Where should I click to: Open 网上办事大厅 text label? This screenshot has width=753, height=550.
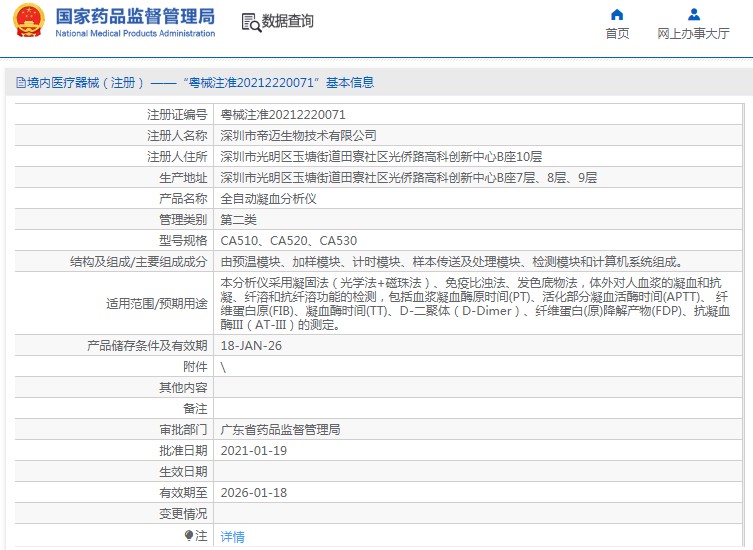[x=693, y=34]
